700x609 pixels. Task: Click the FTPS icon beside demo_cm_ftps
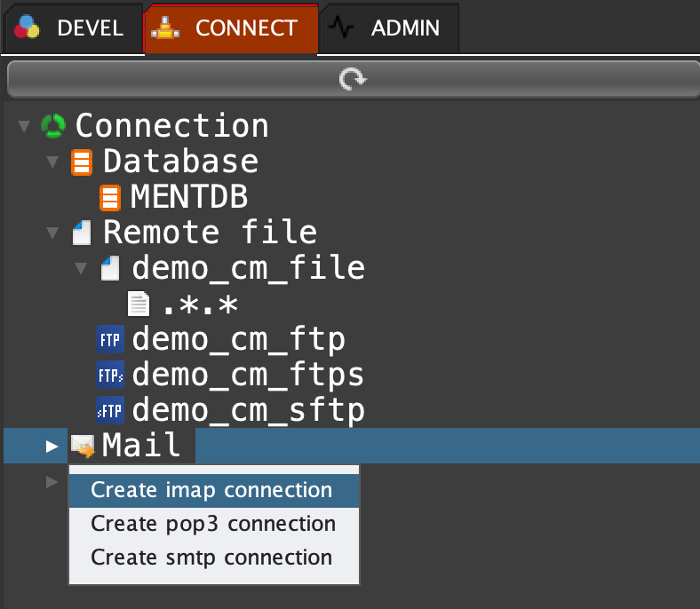point(109,376)
